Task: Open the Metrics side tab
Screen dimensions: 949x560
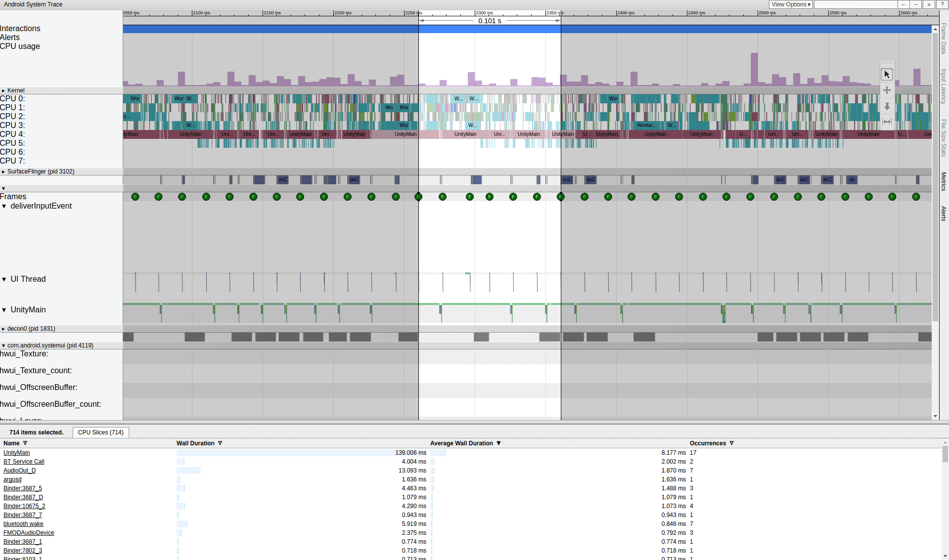Action: click(944, 181)
